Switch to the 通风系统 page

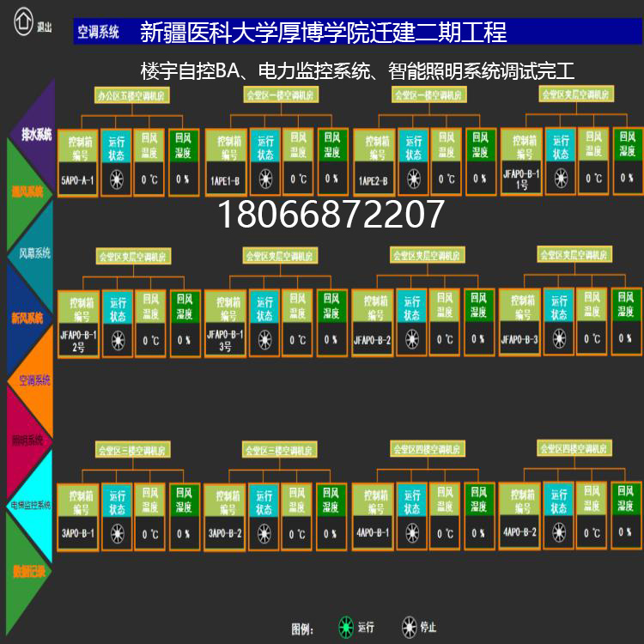coord(30,191)
